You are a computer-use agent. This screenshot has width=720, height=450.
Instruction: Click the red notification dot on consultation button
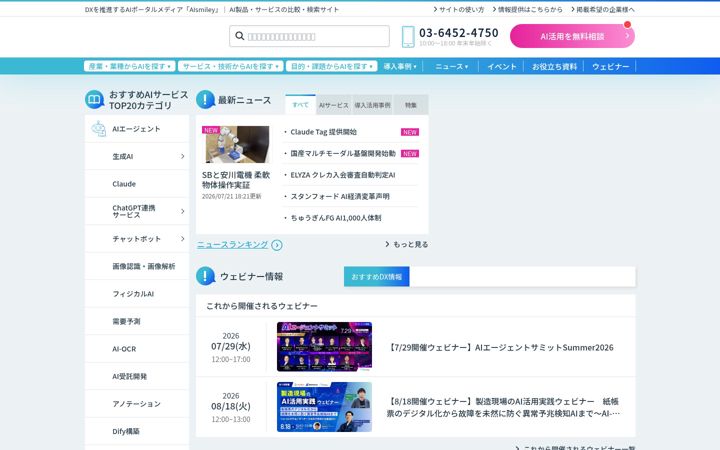627,24
